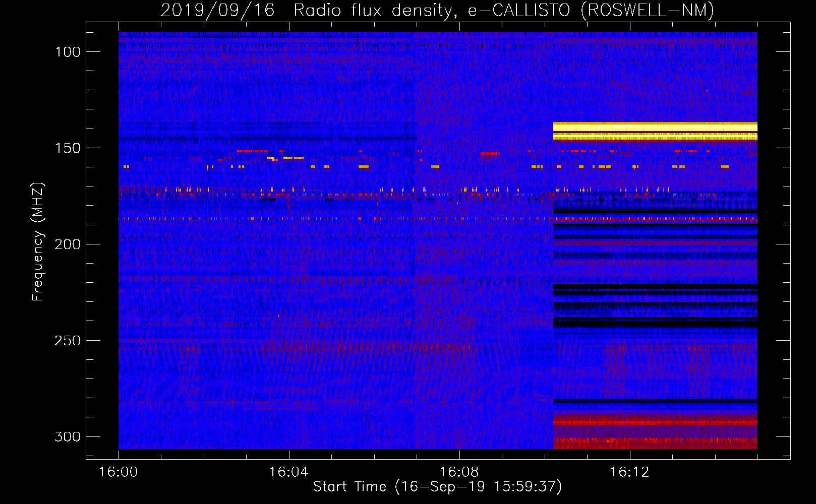Click the 16:04 time tick label
This screenshot has width=816, height=504.
pos(288,472)
